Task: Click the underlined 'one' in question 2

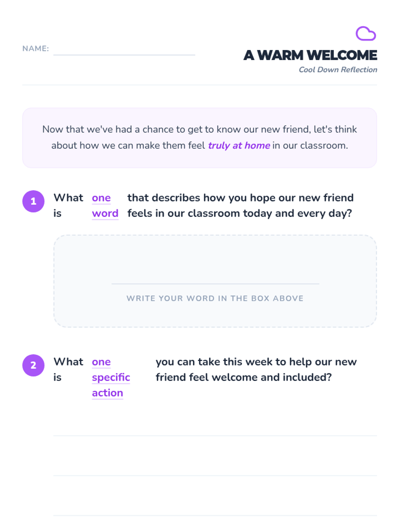Action: coord(101,362)
